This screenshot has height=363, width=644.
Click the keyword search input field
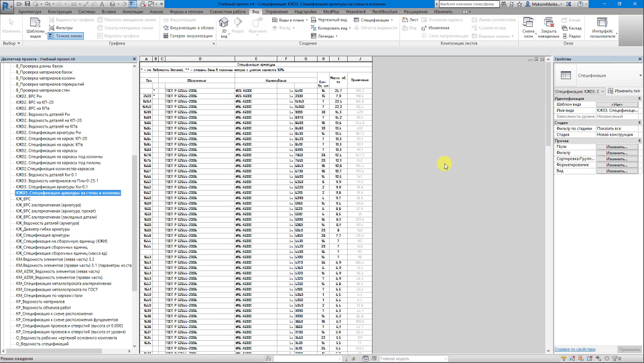[x=468, y=4]
